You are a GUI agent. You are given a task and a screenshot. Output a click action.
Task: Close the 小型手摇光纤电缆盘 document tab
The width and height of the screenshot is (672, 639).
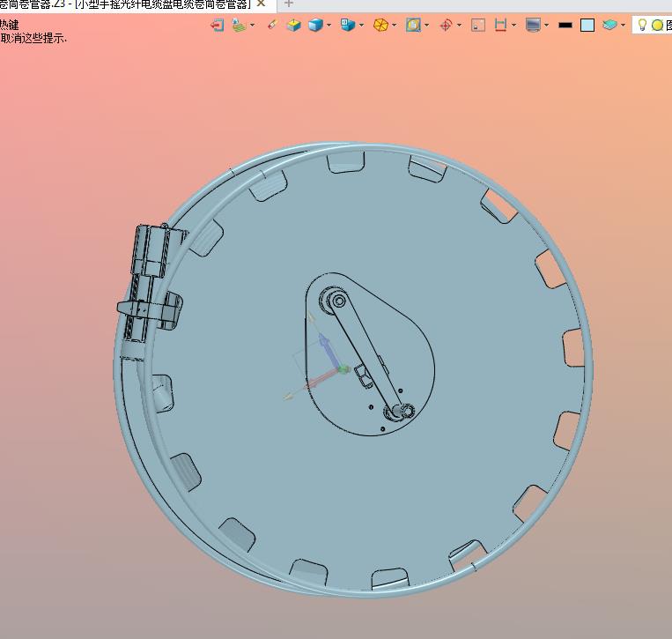(261, 4)
